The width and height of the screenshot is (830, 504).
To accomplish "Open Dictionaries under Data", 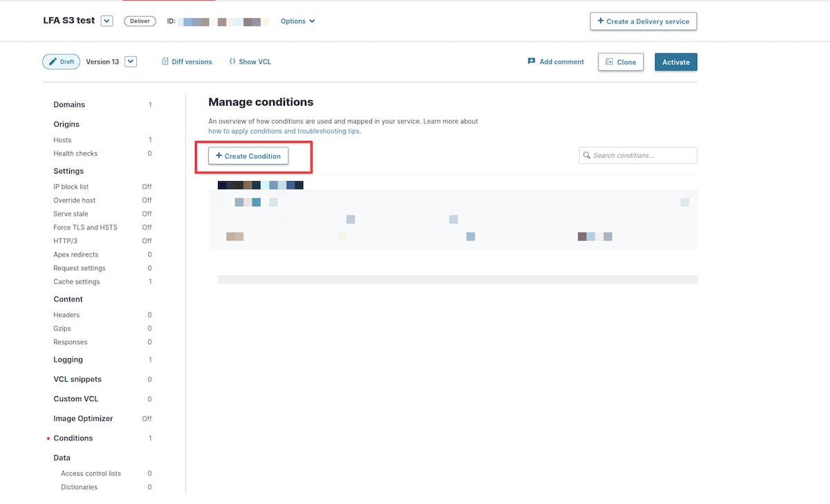I will [x=79, y=487].
